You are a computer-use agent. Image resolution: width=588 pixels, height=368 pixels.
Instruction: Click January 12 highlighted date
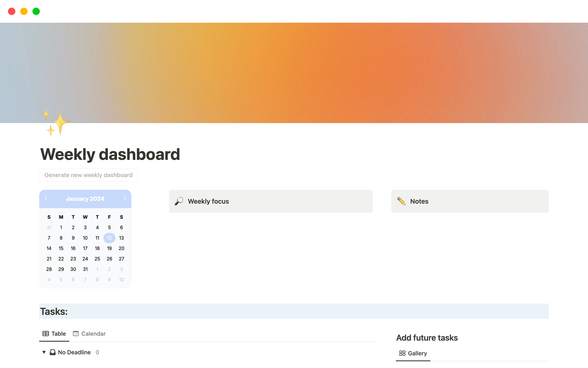point(109,237)
